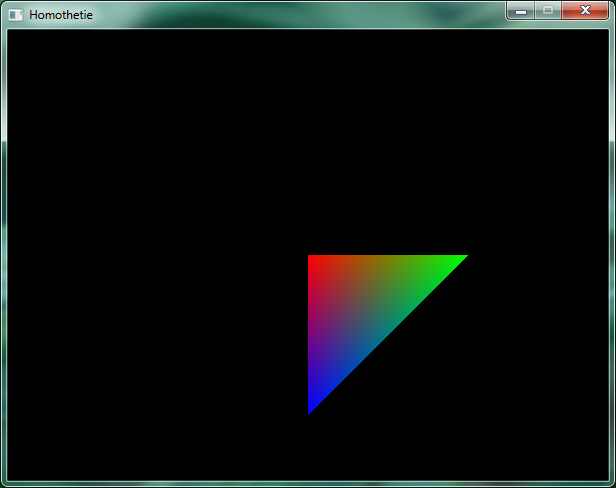Click the middle of the triangle's diagonal edge
This screenshot has width=616, height=488.
point(386,335)
